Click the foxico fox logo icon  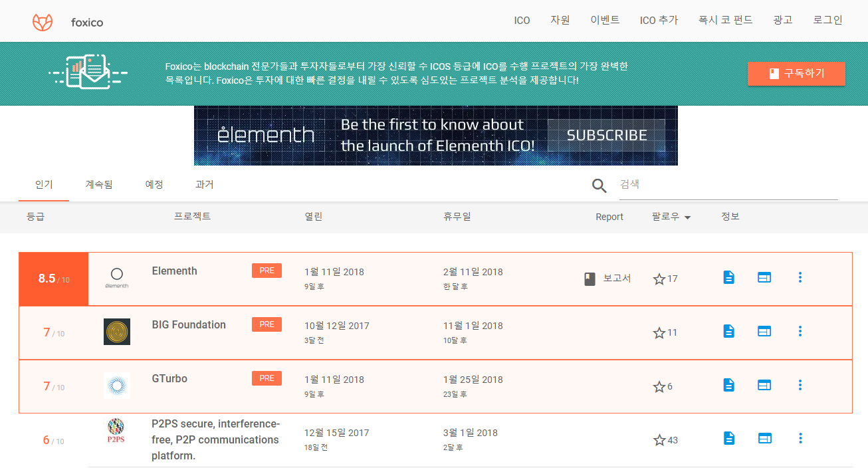click(43, 22)
